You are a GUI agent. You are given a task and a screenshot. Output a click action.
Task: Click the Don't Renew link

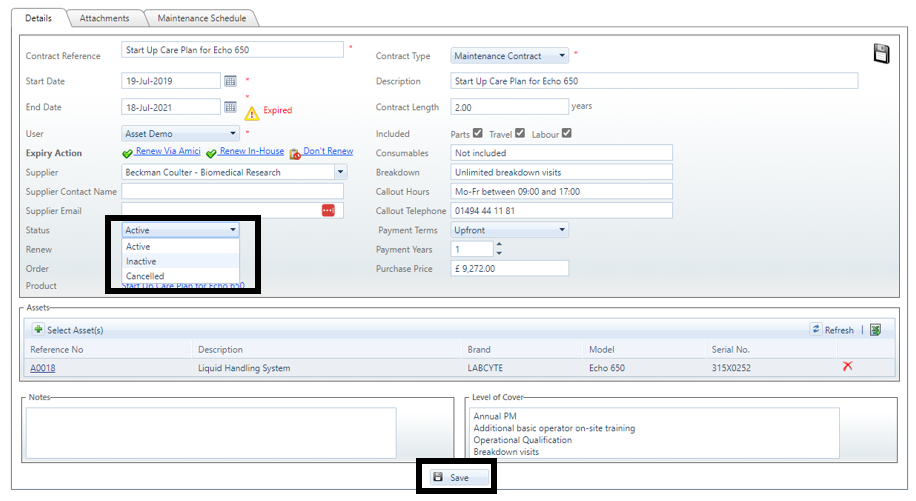pos(328,151)
